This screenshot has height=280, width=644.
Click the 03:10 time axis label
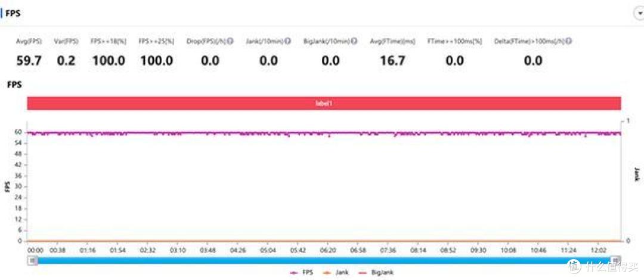click(x=178, y=250)
